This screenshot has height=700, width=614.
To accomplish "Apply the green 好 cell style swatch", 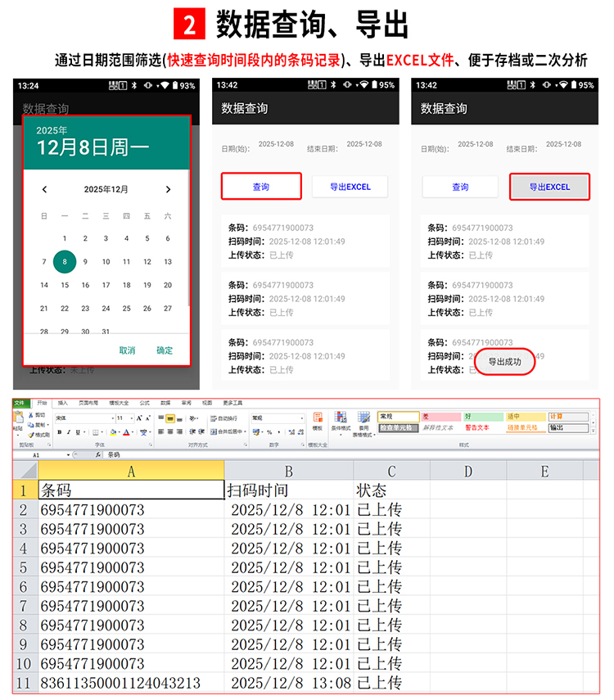I will 483,417.
